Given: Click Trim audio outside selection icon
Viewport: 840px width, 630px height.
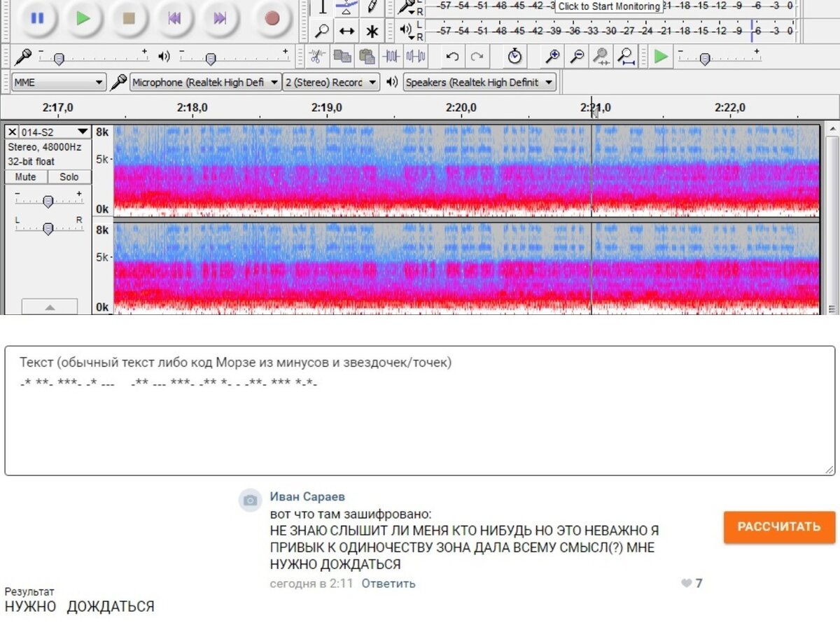Looking at the screenshot, I should [x=392, y=56].
